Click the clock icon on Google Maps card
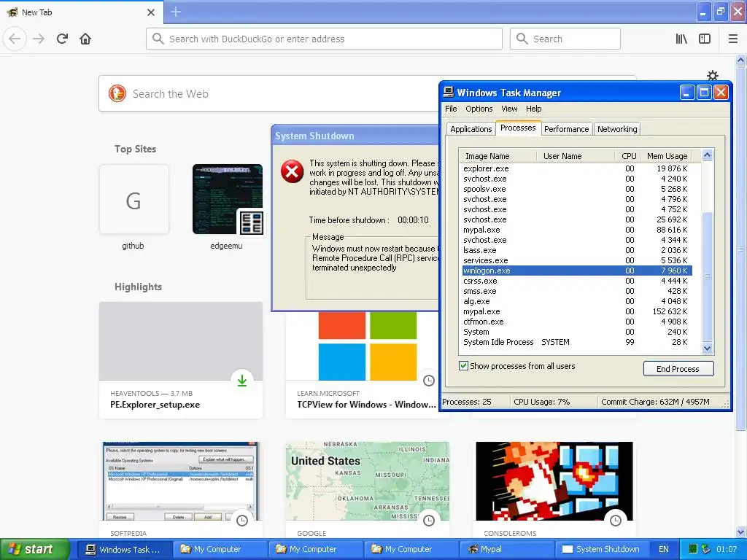The height and width of the screenshot is (560, 747). coord(429,520)
